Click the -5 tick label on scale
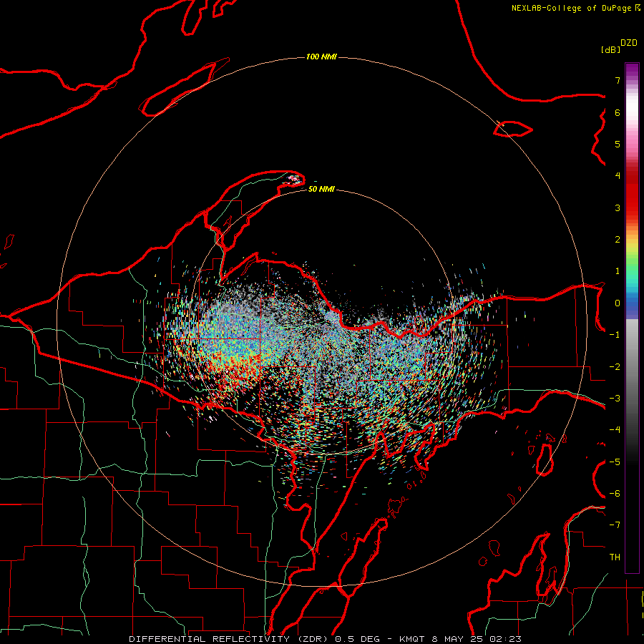Screen dimensions: 644x644 (x=615, y=462)
